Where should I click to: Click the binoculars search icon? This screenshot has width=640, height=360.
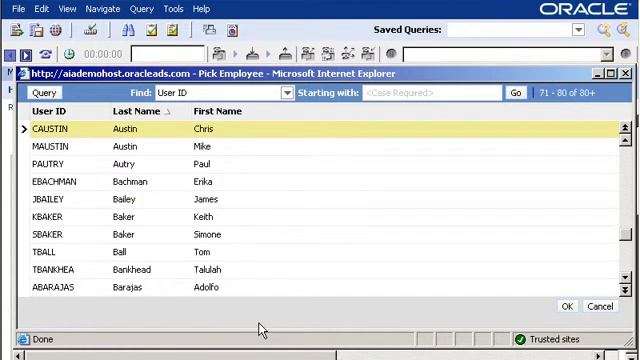(x=128, y=30)
